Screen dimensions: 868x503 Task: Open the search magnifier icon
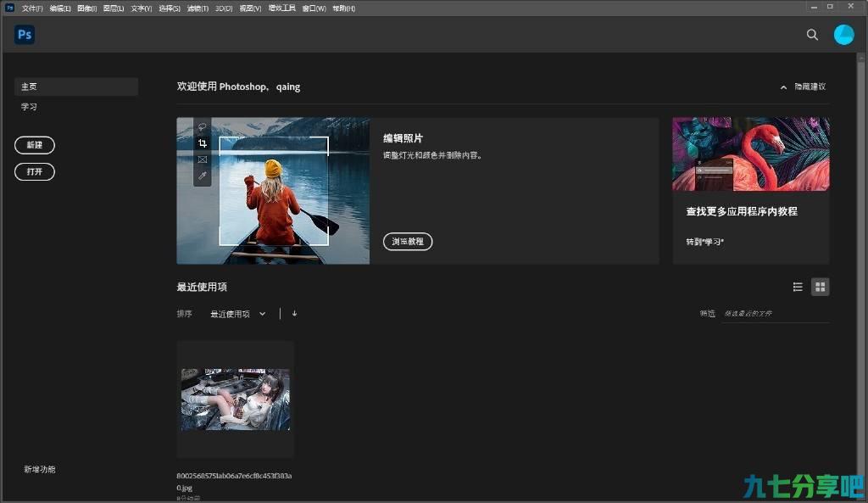pos(812,35)
